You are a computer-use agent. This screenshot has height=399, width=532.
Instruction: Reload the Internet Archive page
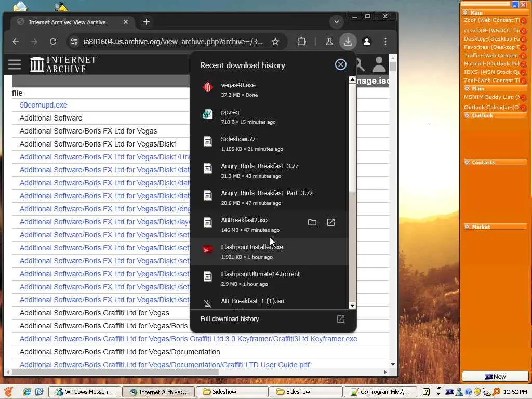[53, 42]
